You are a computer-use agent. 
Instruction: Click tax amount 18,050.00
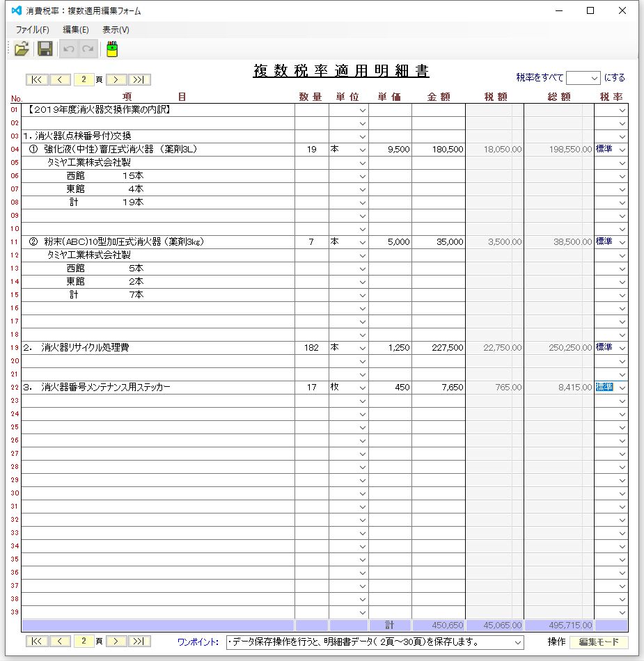tap(495, 150)
